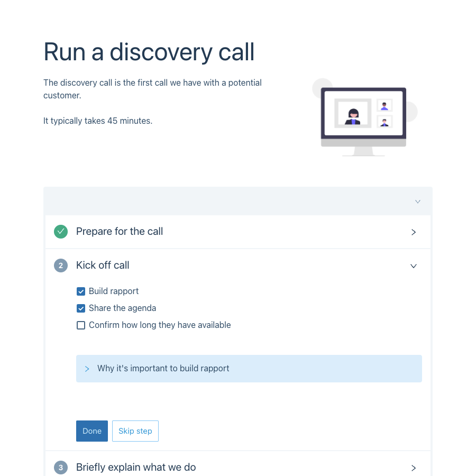476x476 pixels.
Task: Open the Briefly explain what we do title
Action: [x=136, y=467]
